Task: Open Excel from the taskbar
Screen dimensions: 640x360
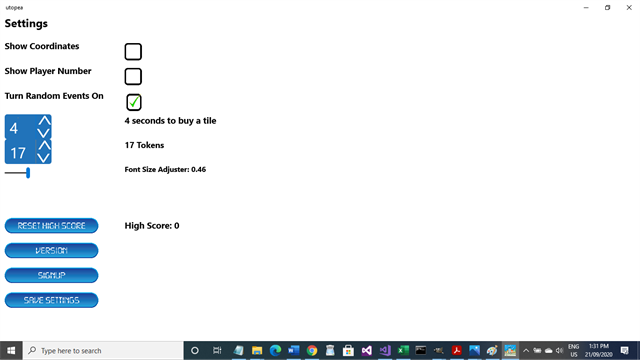Action: (403, 351)
